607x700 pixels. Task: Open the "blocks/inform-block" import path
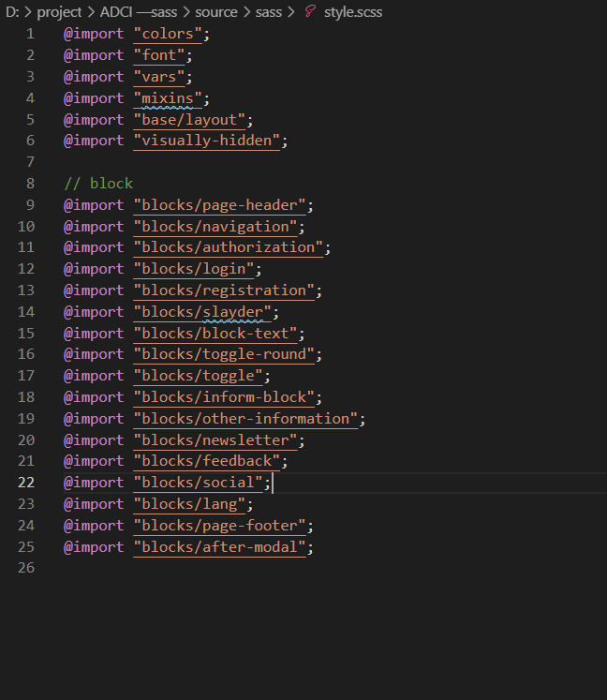pos(224,397)
